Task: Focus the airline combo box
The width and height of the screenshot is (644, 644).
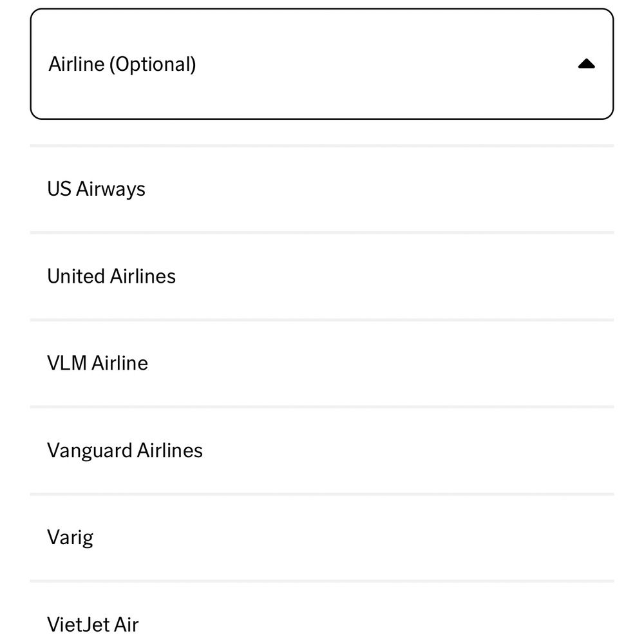Action: pos(322,64)
